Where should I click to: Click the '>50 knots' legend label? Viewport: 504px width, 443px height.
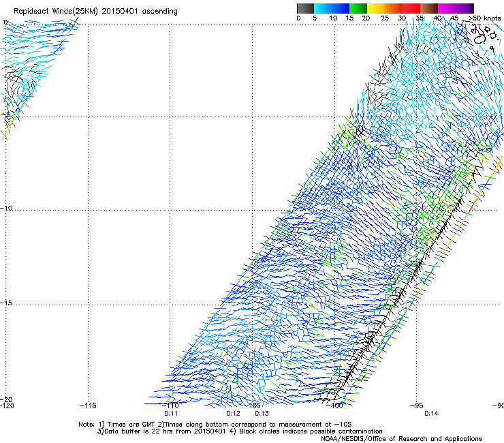484,18
